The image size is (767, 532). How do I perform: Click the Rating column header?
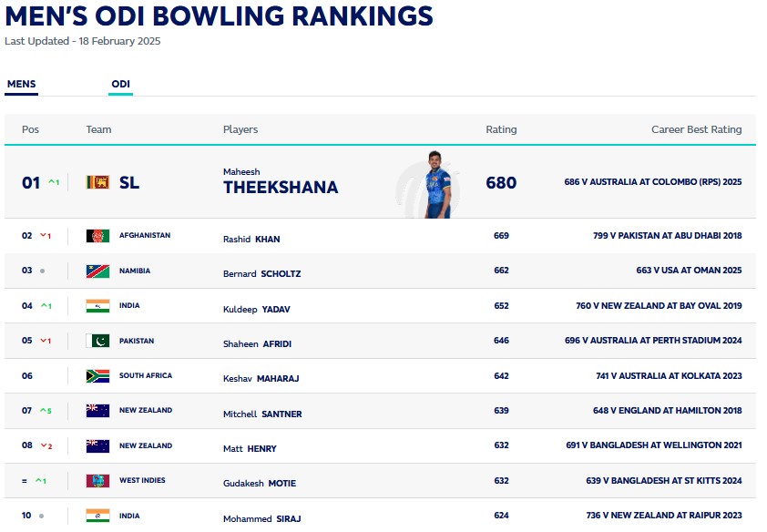[x=501, y=129]
